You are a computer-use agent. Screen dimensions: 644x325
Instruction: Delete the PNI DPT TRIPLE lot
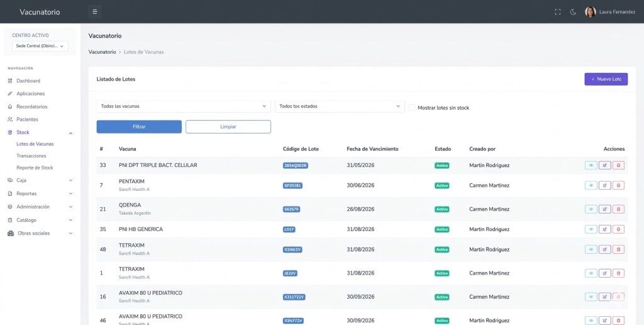618,165
